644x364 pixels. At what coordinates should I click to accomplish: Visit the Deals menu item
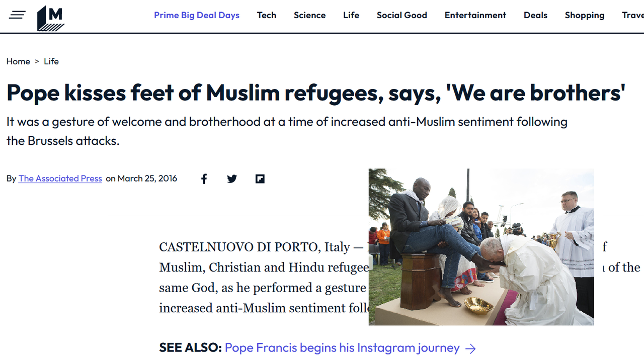[x=535, y=15]
